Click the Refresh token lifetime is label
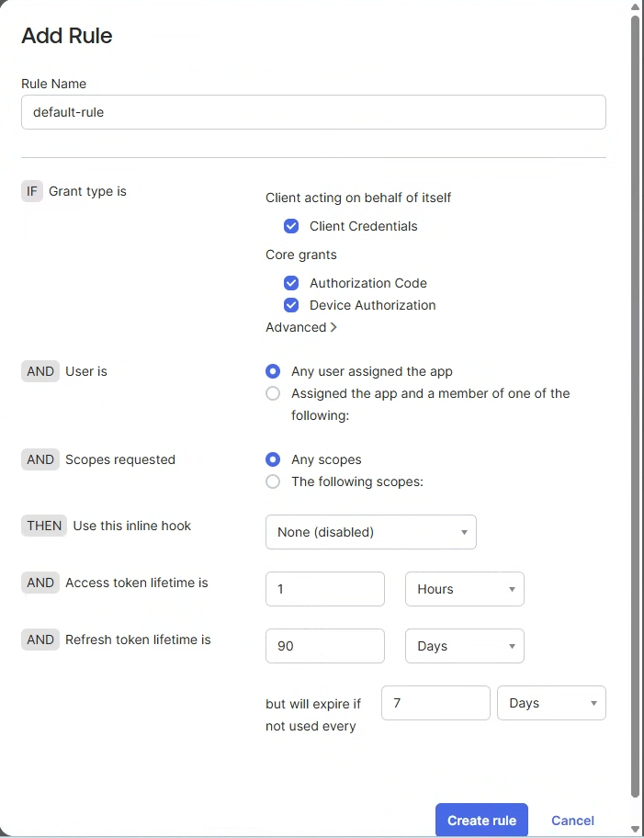 tap(138, 640)
